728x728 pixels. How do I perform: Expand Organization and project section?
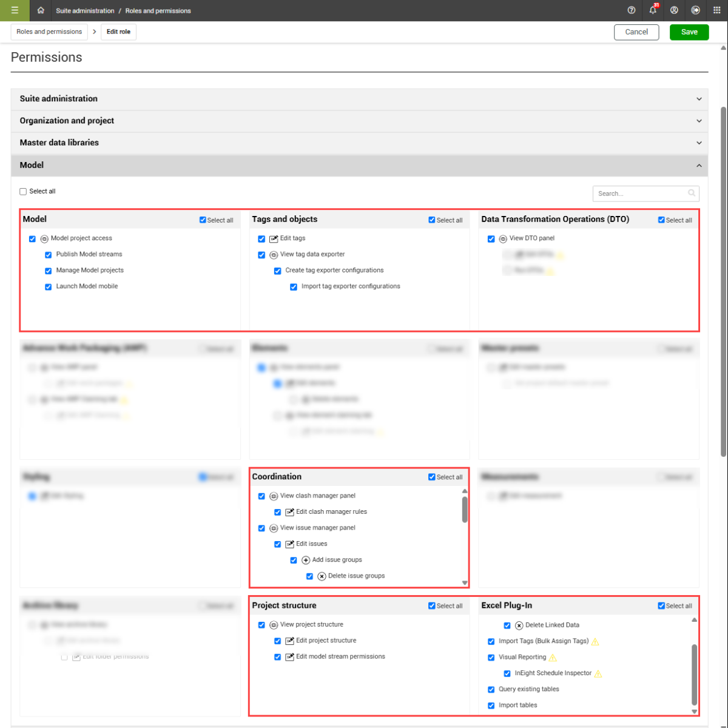point(359,121)
